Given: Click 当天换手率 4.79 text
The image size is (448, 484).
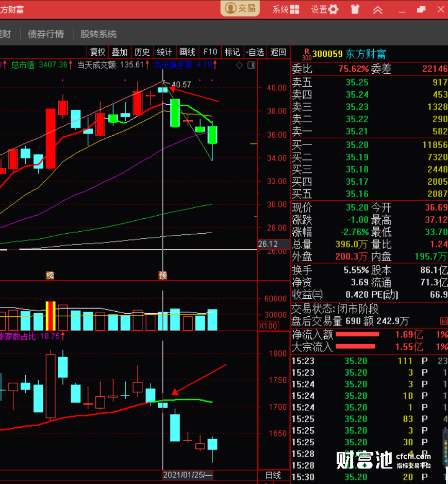Looking at the screenshot, I should click(185, 65).
